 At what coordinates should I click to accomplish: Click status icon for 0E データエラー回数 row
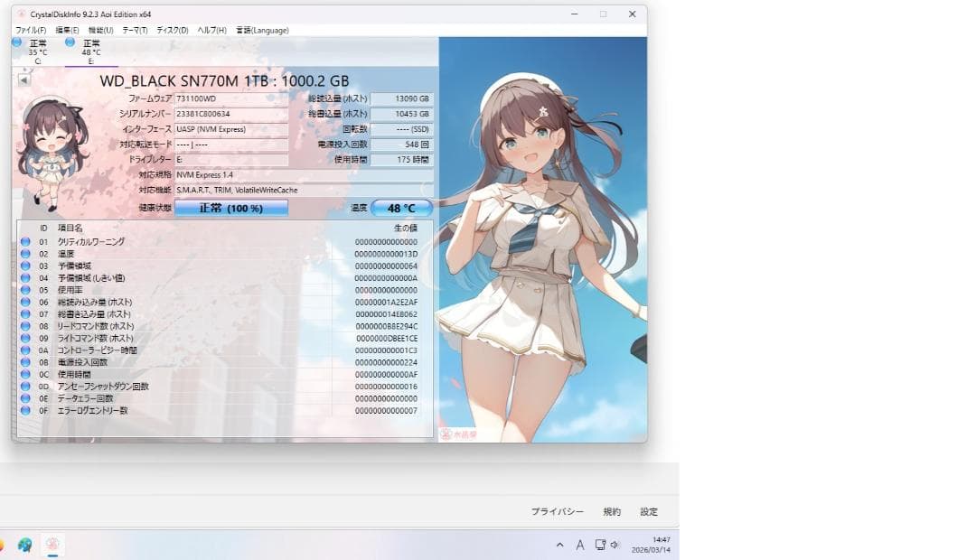[x=25, y=398]
